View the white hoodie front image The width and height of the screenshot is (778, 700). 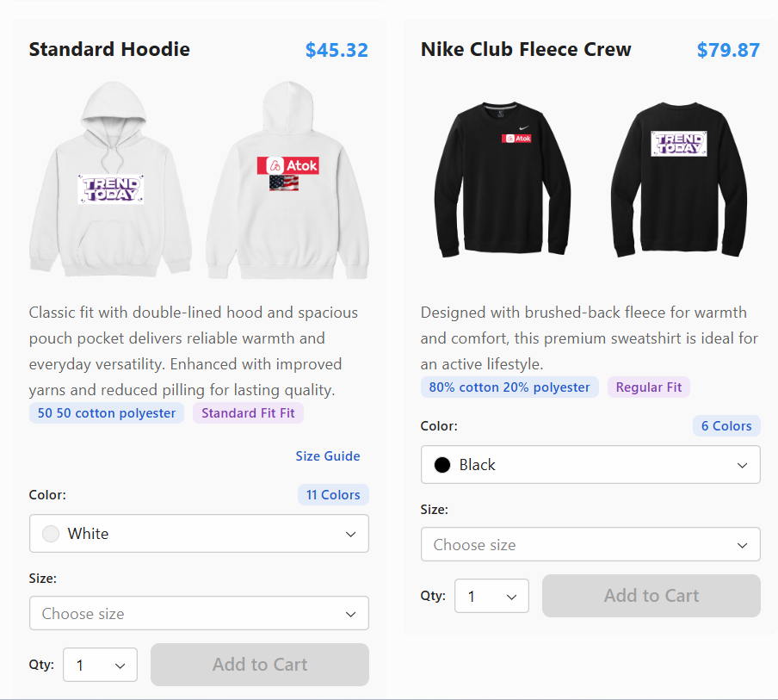[111, 180]
